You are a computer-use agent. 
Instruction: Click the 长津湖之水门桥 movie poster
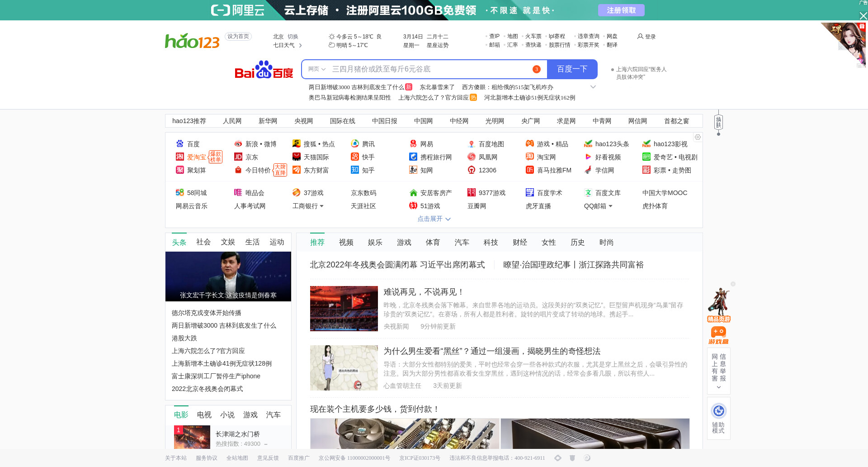pyautogui.click(x=192, y=437)
